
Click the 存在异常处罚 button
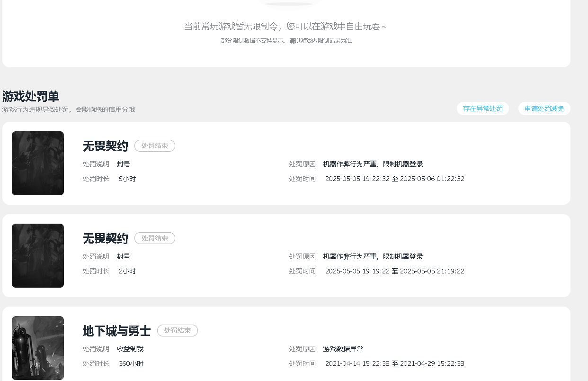coord(482,109)
